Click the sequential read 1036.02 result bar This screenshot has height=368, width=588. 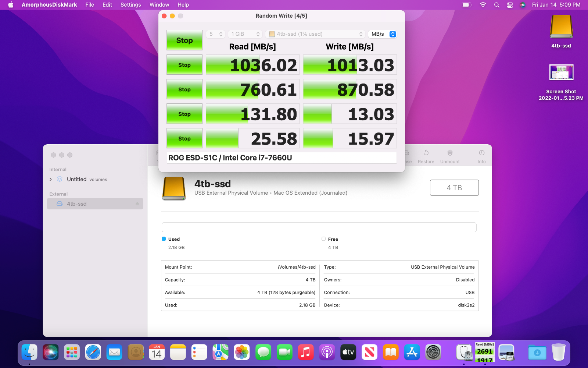(253, 65)
